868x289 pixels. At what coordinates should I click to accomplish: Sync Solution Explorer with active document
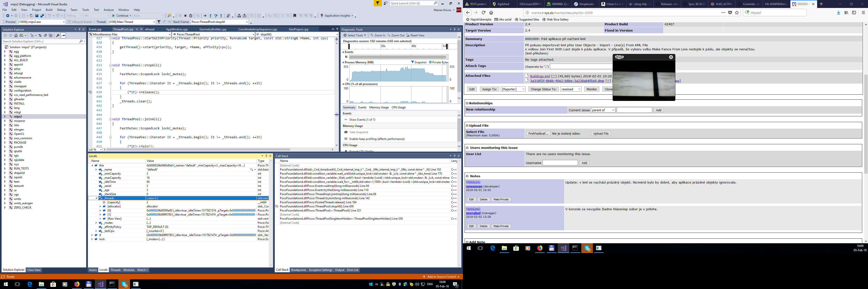tap(41, 35)
